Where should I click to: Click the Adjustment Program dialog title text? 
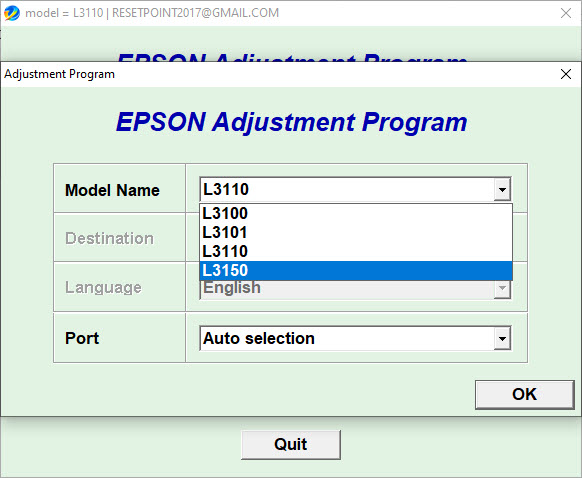click(59, 74)
